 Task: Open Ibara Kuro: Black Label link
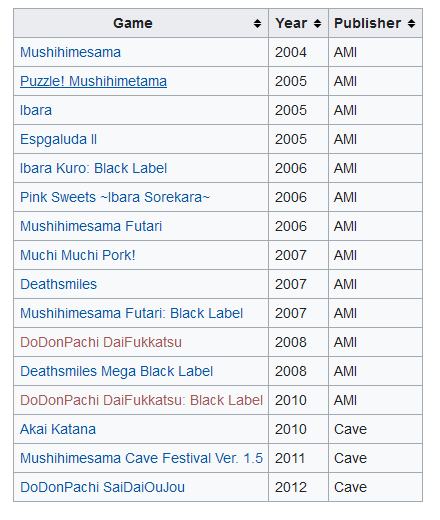(93, 168)
